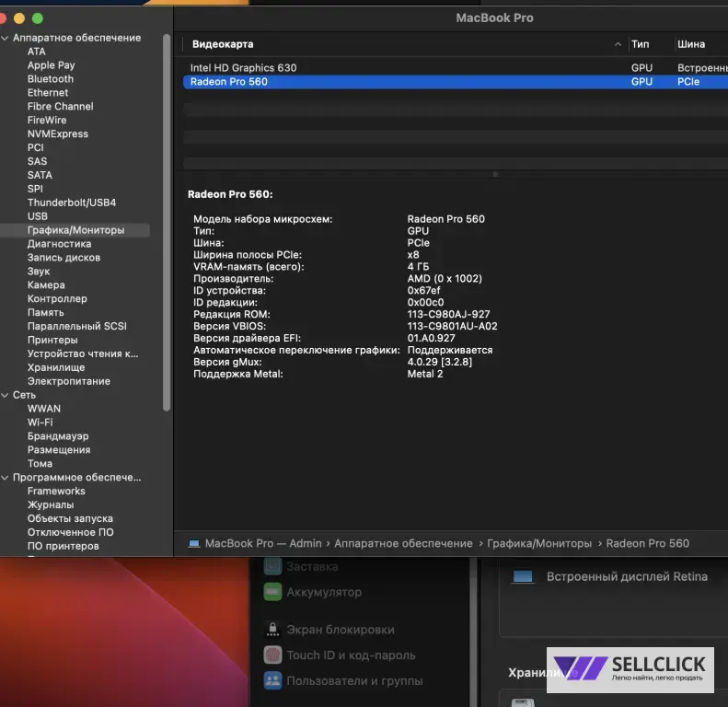Click the green zoom window button
The height and width of the screenshot is (707, 728).
point(38,18)
